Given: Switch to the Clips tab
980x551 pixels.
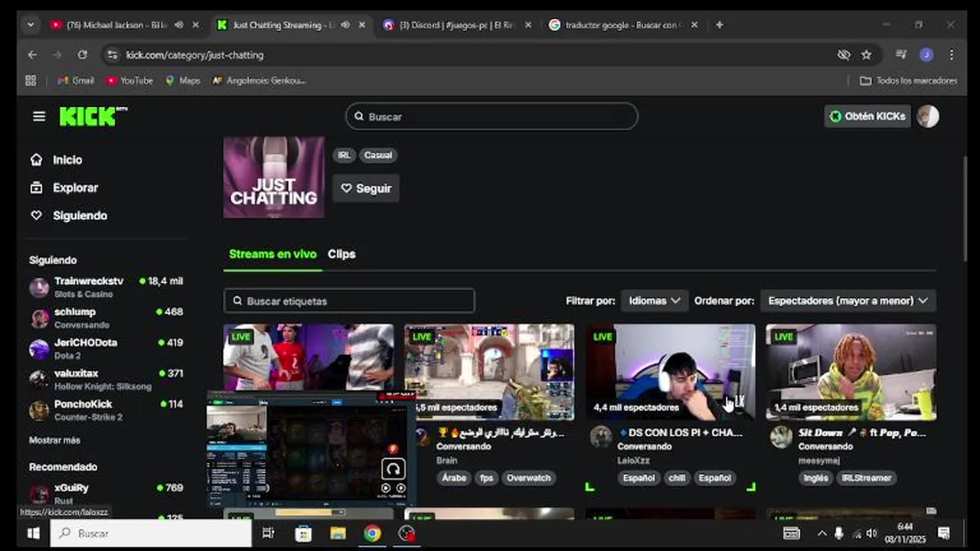Looking at the screenshot, I should pyautogui.click(x=341, y=254).
